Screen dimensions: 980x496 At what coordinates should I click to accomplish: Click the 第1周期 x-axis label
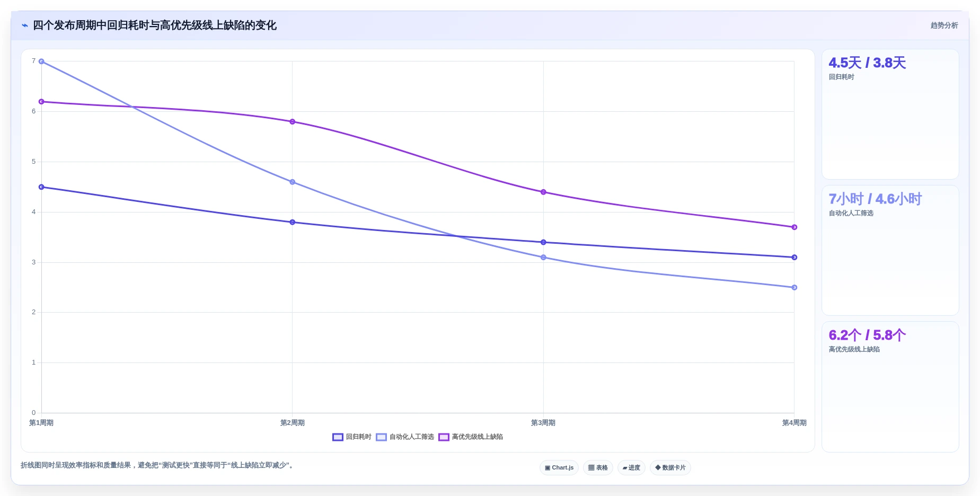pos(41,423)
